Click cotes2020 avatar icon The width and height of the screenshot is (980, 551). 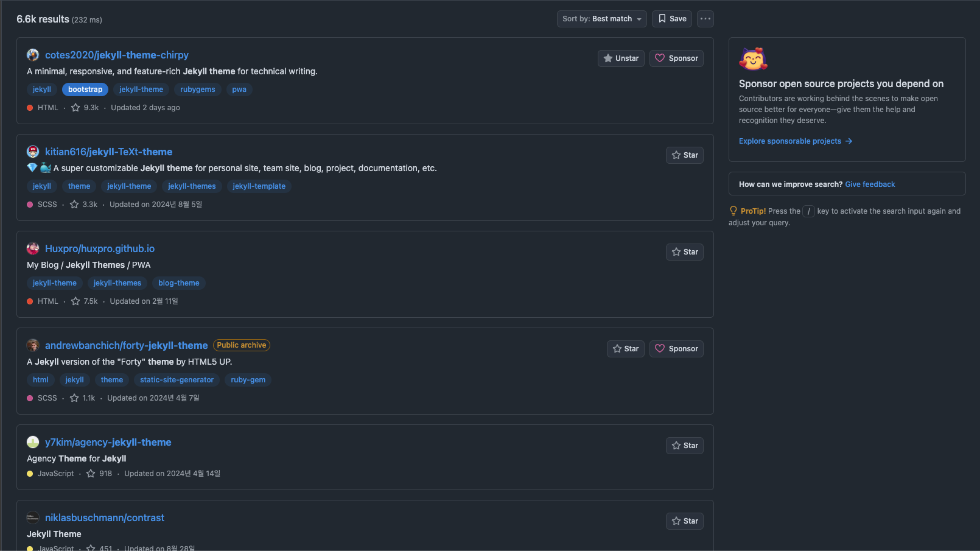tap(33, 55)
